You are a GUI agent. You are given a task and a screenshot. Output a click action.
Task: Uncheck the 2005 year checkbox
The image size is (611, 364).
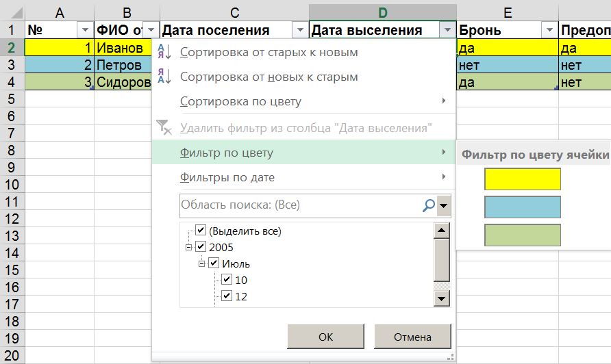pyautogui.click(x=201, y=246)
